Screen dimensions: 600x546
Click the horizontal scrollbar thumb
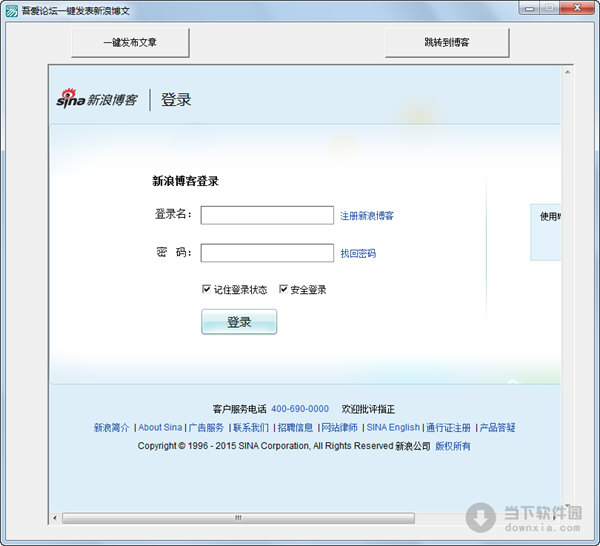238,518
